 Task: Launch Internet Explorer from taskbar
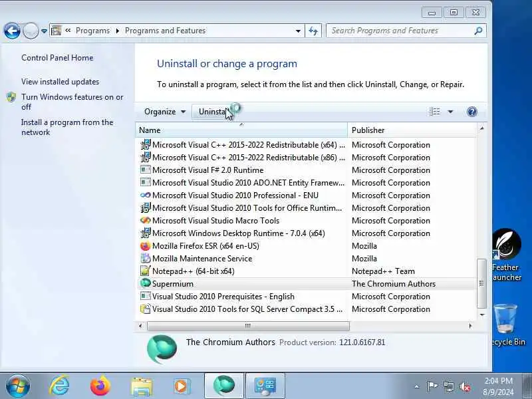pos(59,386)
